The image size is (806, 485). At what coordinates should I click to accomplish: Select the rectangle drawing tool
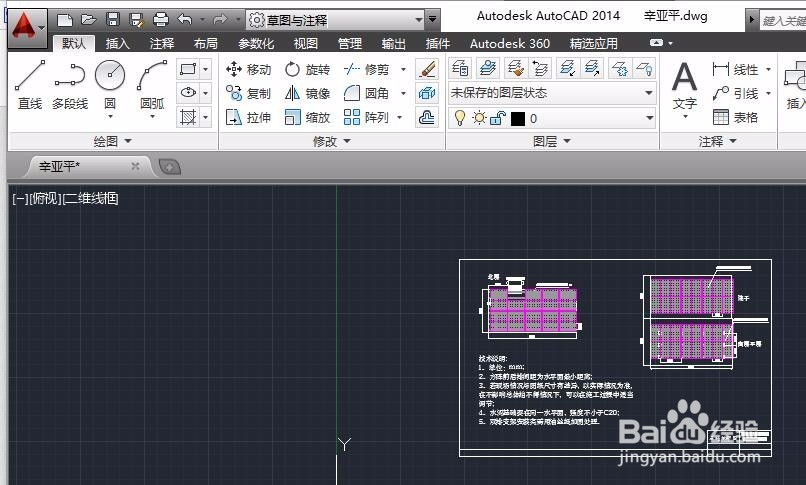[188, 69]
